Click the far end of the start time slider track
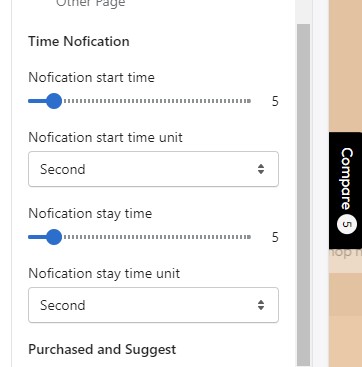The image size is (362, 367). click(249, 101)
